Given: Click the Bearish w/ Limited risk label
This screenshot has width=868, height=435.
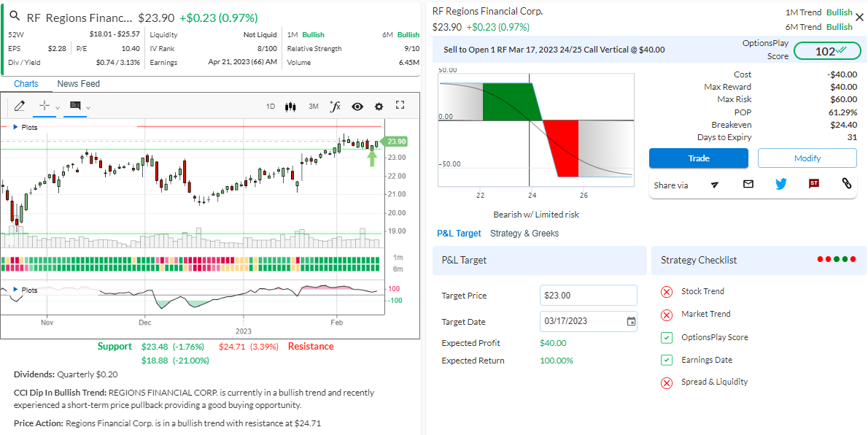Looking at the screenshot, I should pos(536,215).
